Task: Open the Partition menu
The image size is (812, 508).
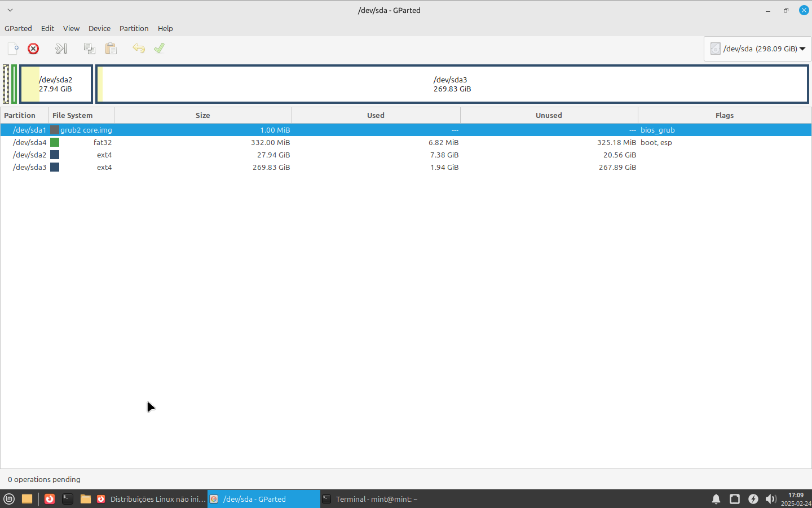Action: click(x=134, y=28)
